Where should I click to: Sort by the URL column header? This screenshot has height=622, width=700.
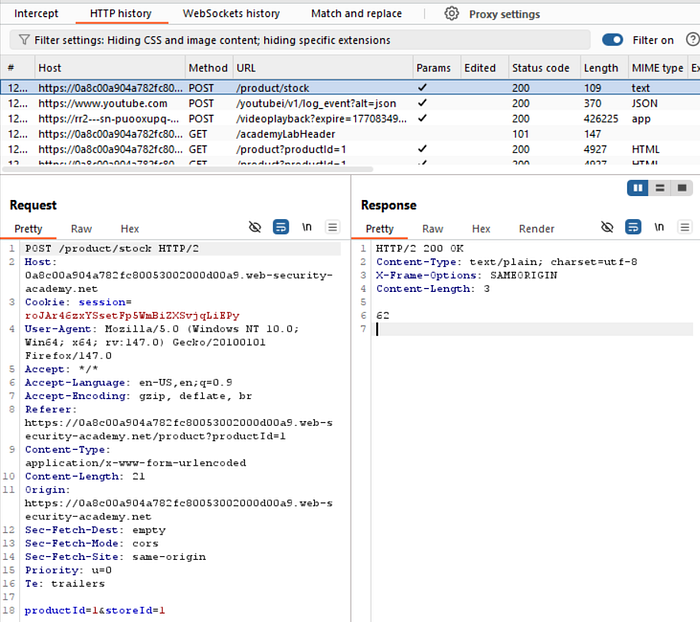click(x=323, y=68)
